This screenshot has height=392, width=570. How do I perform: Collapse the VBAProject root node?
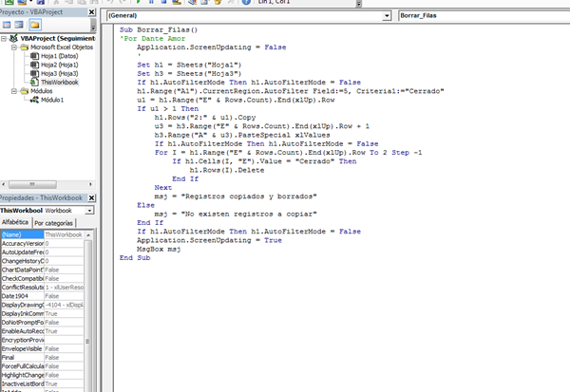coord(5,40)
